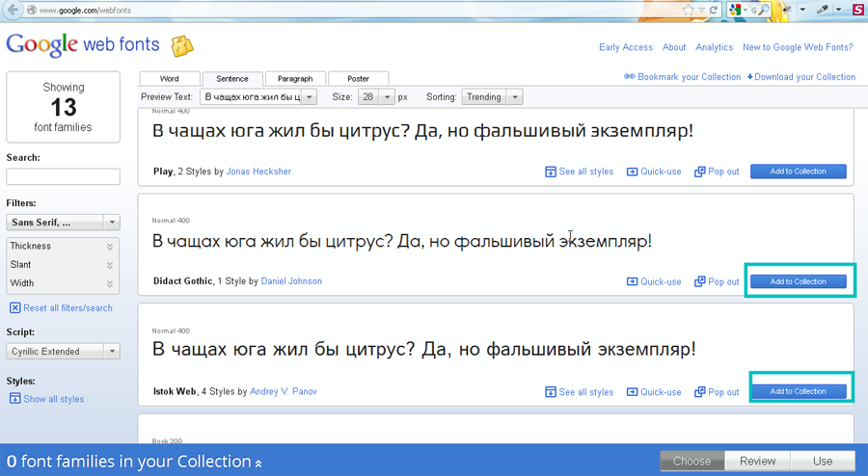Click the Pop out icon for Istok Web
Image resolution: width=868 pixels, height=476 pixels.
point(700,391)
